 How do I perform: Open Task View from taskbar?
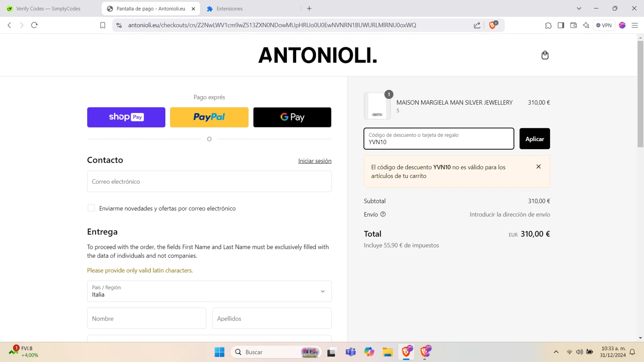pos(331,352)
